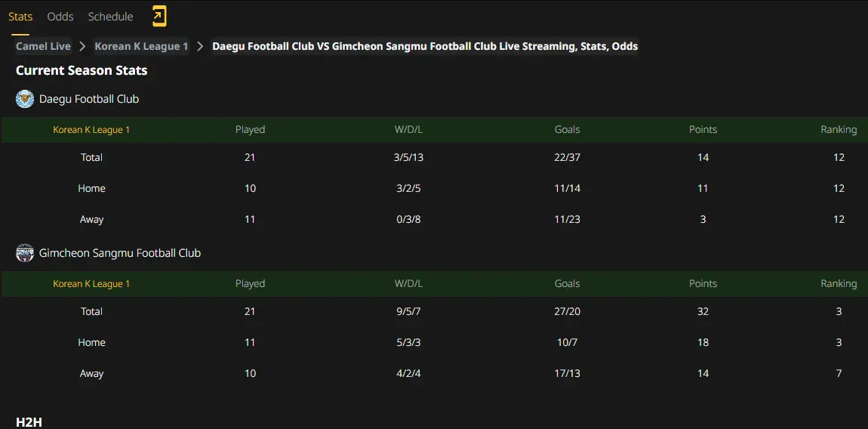The width and height of the screenshot is (868, 429).
Task: Click the H2H section heading
Action: point(29,422)
